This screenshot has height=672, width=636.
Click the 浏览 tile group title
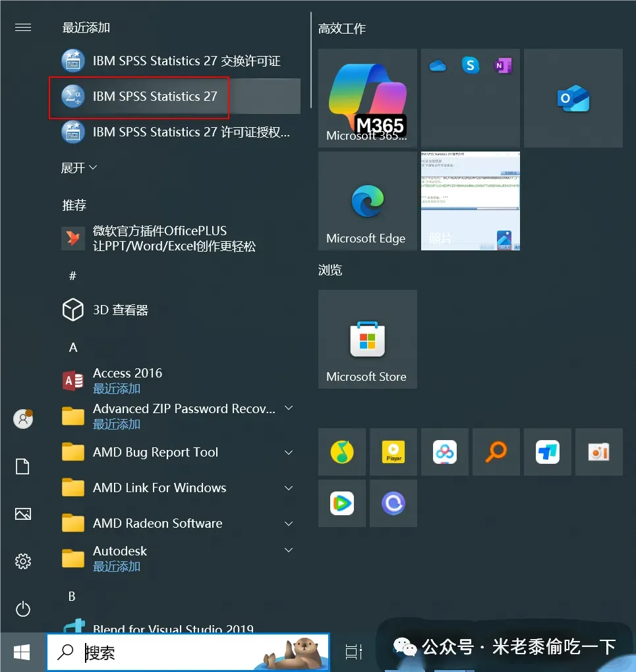tap(330, 270)
